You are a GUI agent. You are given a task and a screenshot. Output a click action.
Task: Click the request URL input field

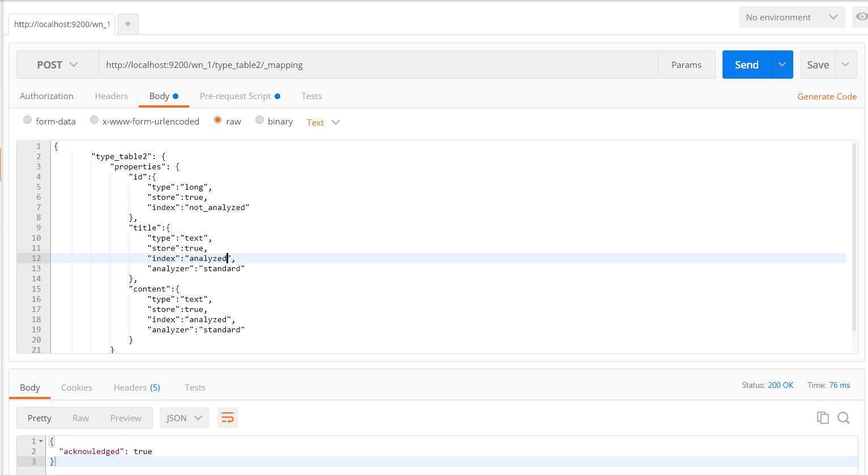(378, 65)
